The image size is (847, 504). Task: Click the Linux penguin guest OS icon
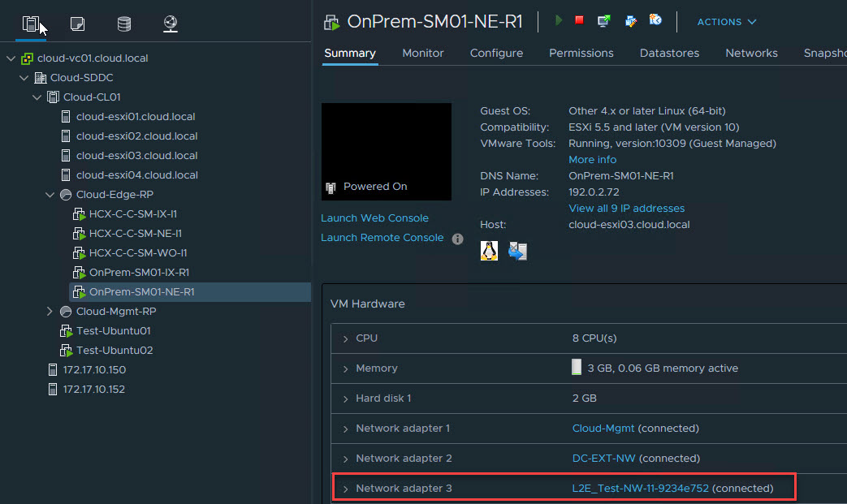tap(489, 251)
